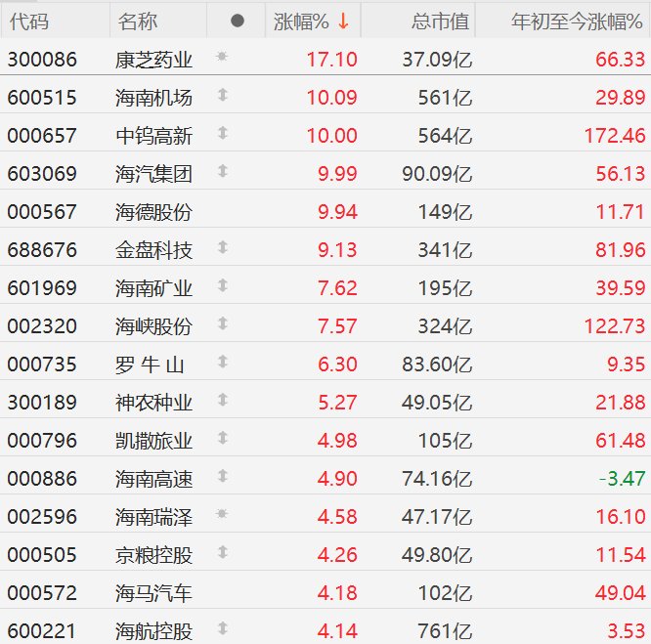Click the arrow icon next to 金盘科技
651x644 pixels.
pyautogui.click(x=222, y=249)
